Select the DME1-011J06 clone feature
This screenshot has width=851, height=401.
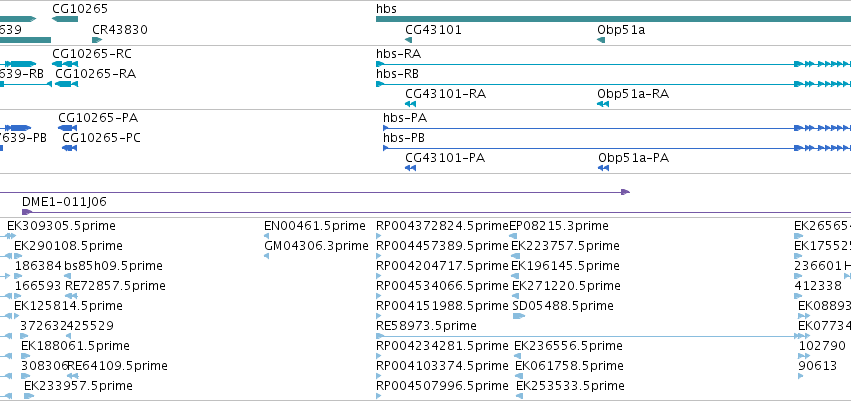click(436, 212)
